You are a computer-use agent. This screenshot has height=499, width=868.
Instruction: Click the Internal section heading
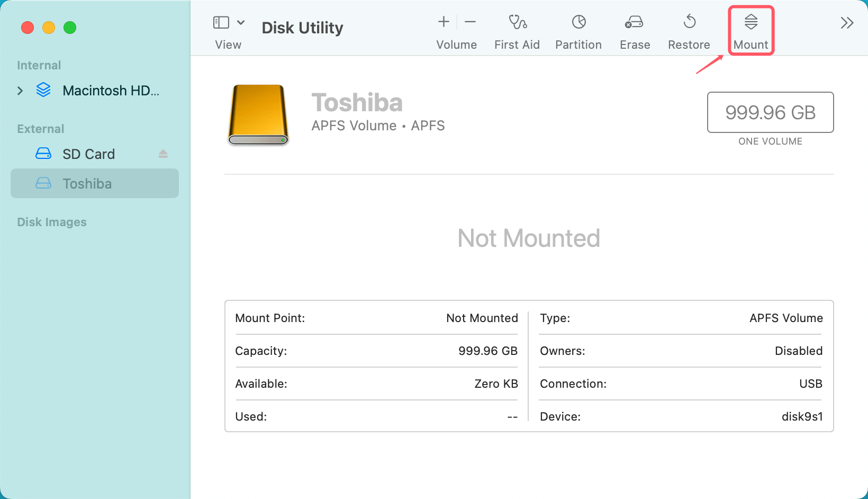tap(39, 65)
